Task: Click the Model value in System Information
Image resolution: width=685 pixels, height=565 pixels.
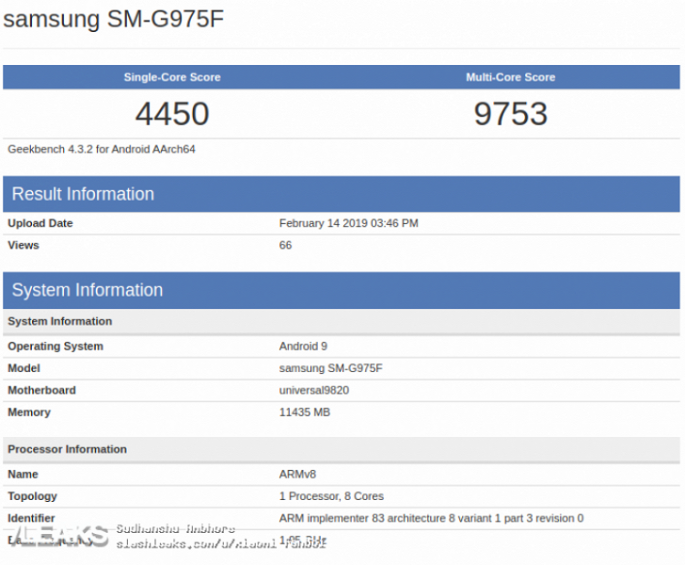Action: 330,368
